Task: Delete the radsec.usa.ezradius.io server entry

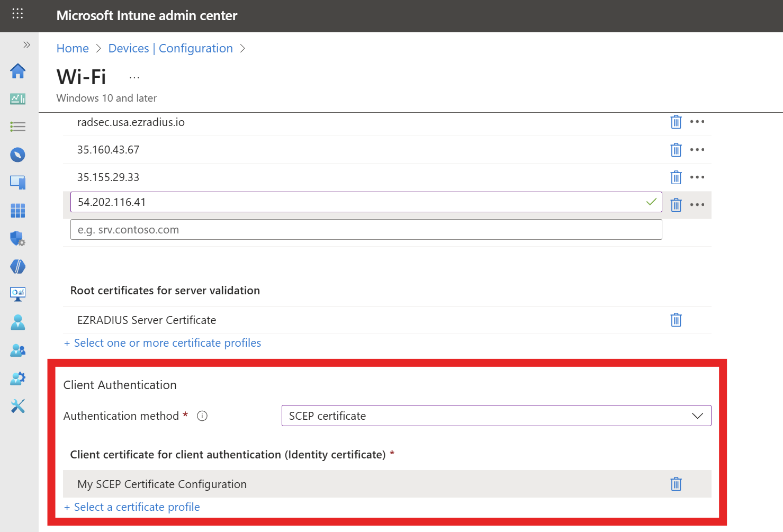Action: (x=676, y=122)
